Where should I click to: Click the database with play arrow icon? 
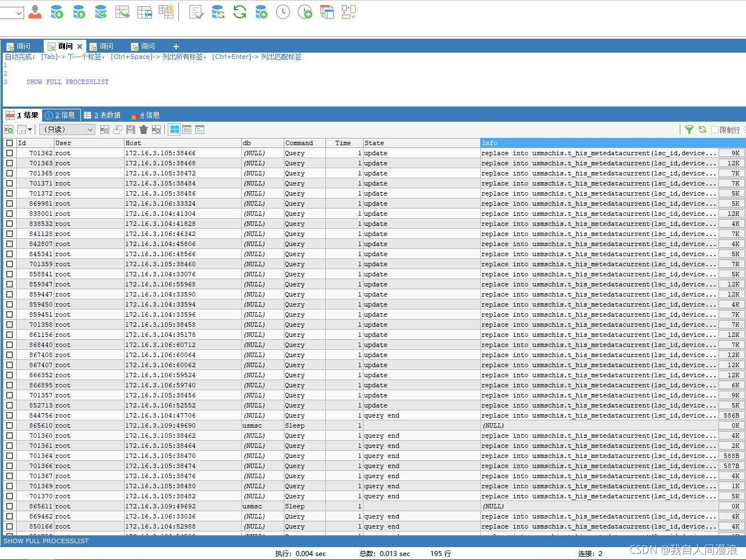pyautogui.click(x=261, y=11)
